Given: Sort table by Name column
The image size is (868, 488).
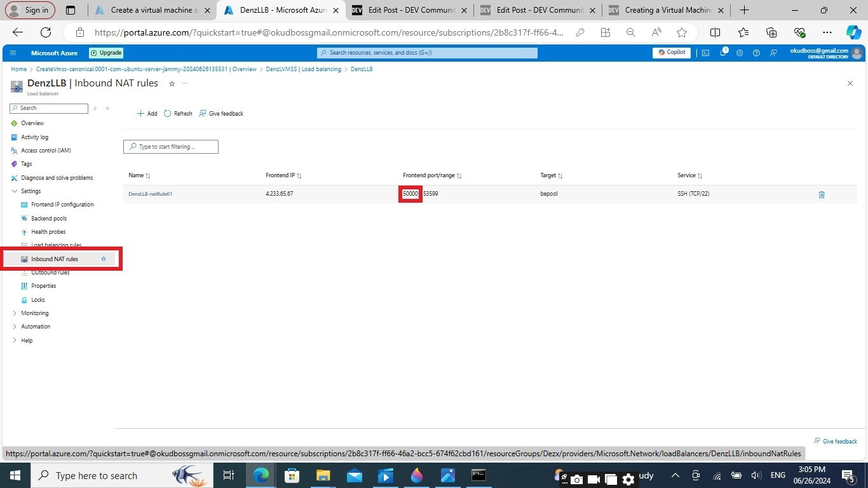Looking at the screenshot, I should click(x=139, y=175).
